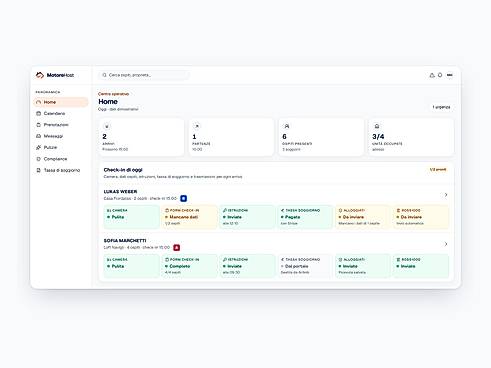
Task: Open Lukas Weber's Alloggiati tile "Da inviare"
Action: (363, 217)
